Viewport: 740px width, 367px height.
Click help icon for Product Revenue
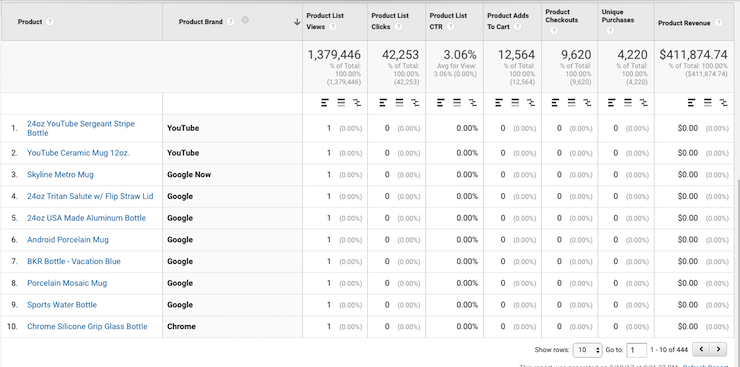tap(718, 23)
